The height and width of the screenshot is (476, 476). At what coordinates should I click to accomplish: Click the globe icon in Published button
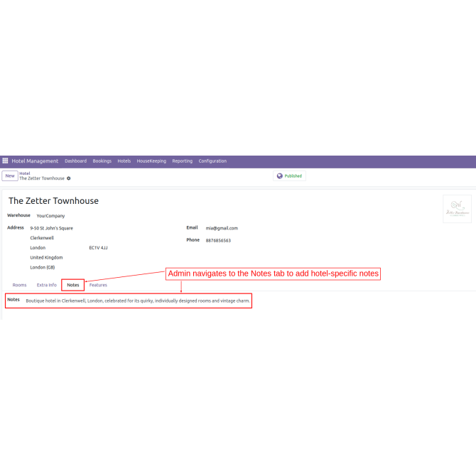(x=280, y=175)
